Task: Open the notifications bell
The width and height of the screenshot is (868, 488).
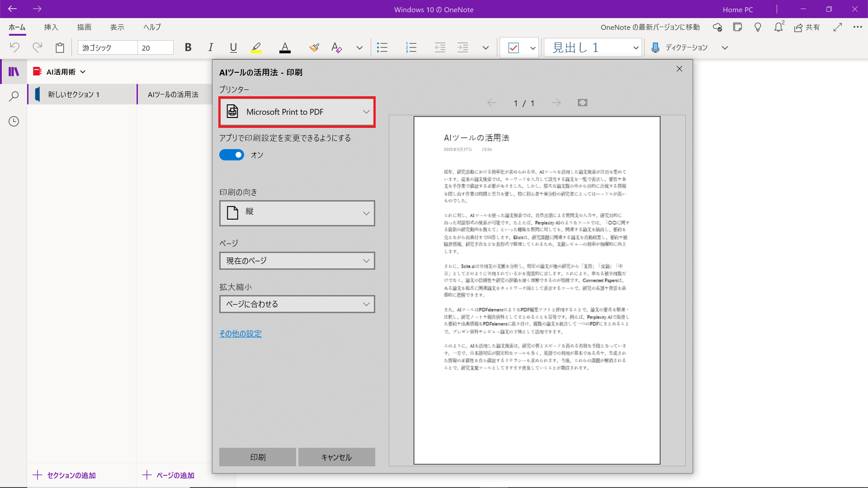Action: point(778,27)
